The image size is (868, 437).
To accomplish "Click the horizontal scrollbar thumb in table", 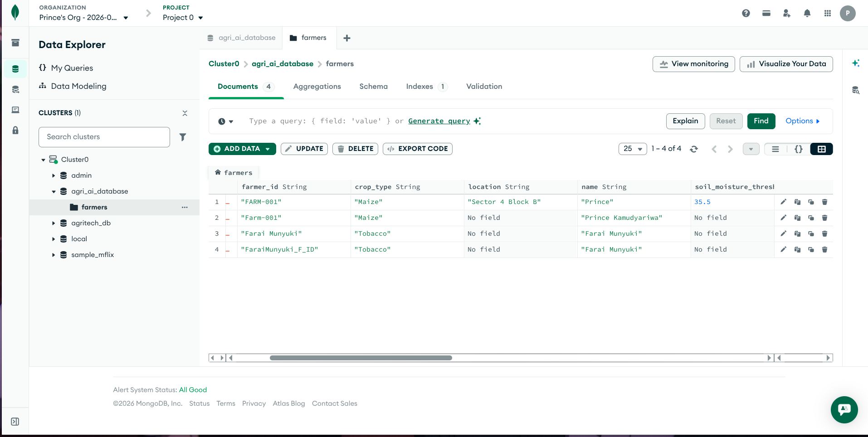I will click(x=361, y=358).
